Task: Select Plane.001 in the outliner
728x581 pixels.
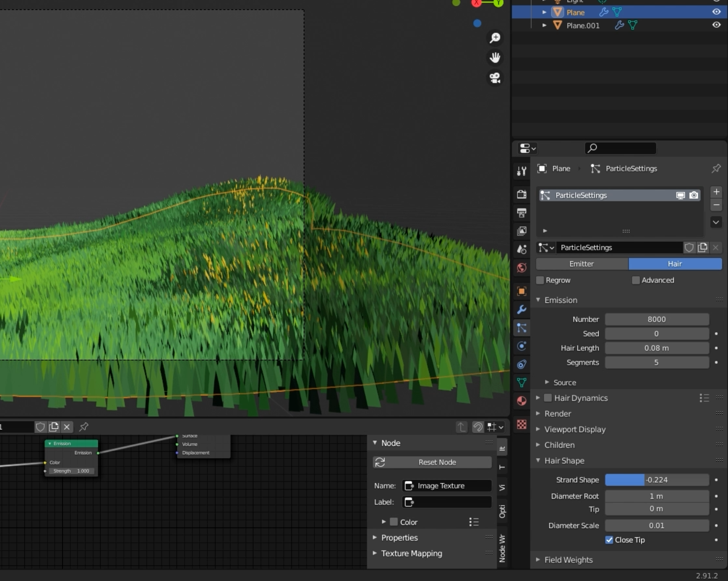Action: 583,25
